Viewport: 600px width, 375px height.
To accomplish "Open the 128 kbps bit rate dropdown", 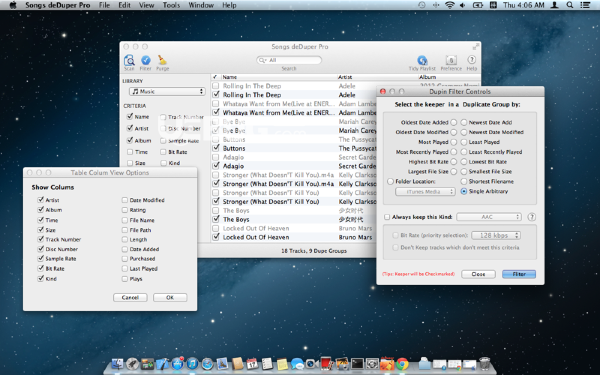I will [x=496, y=235].
